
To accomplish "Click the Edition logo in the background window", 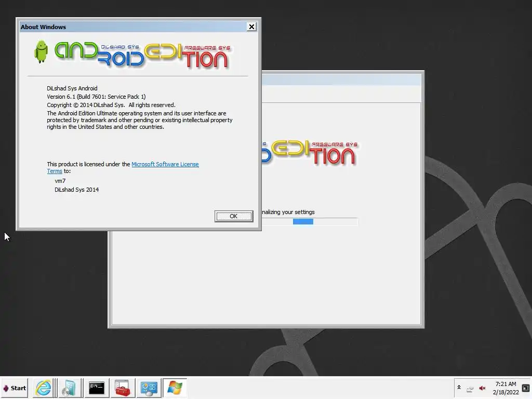I will 310,154.
